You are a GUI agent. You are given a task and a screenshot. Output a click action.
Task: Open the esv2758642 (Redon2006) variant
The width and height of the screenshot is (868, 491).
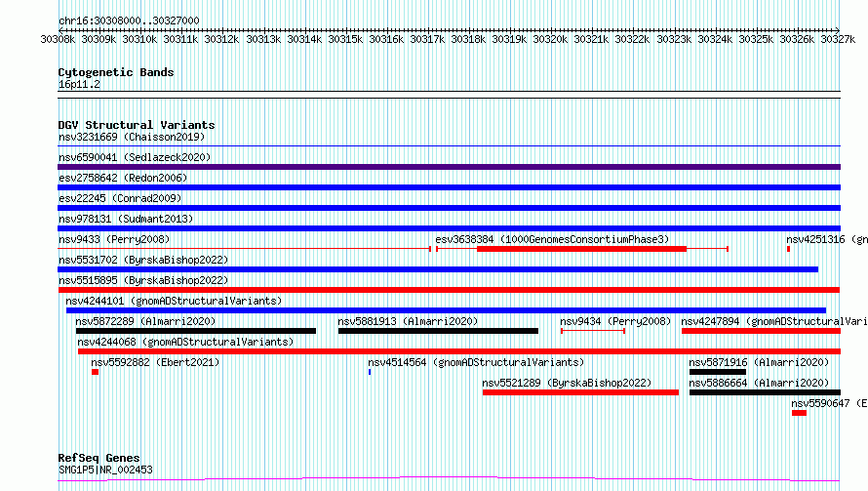tap(123, 178)
